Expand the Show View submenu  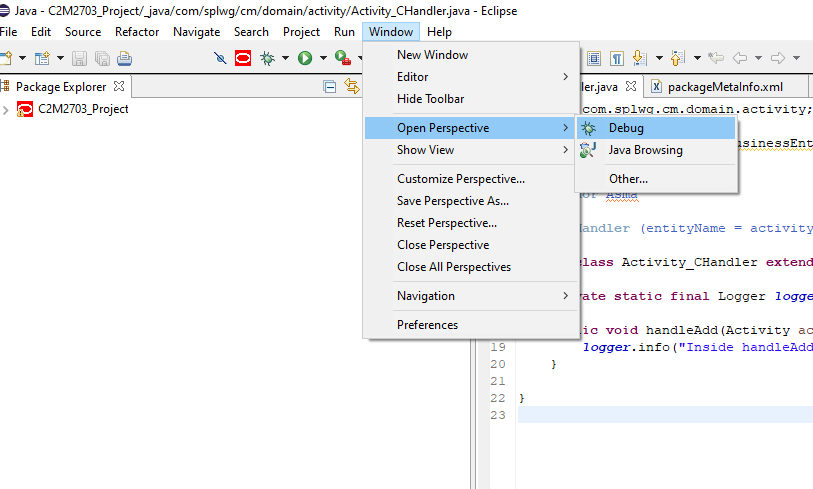tap(472, 150)
